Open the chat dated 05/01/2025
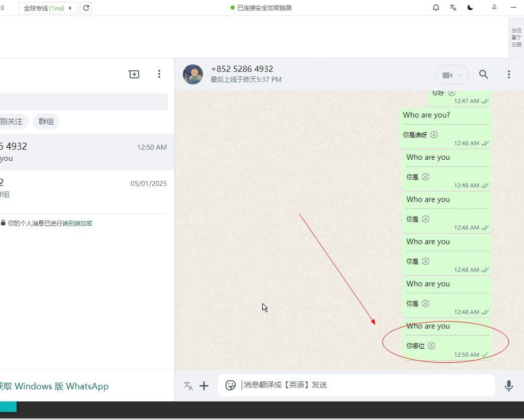Screen dimensions: 524x420 pyautogui.click(x=85, y=188)
